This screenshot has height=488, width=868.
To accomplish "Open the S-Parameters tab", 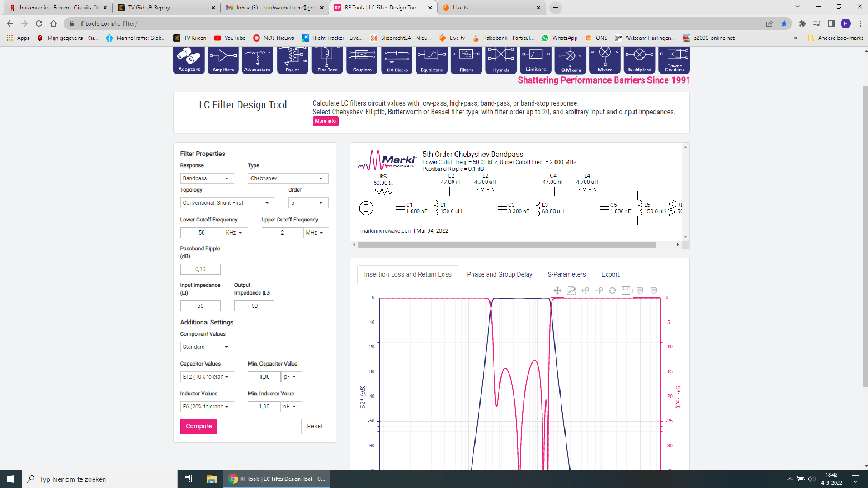I will click(x=566, y=274).
